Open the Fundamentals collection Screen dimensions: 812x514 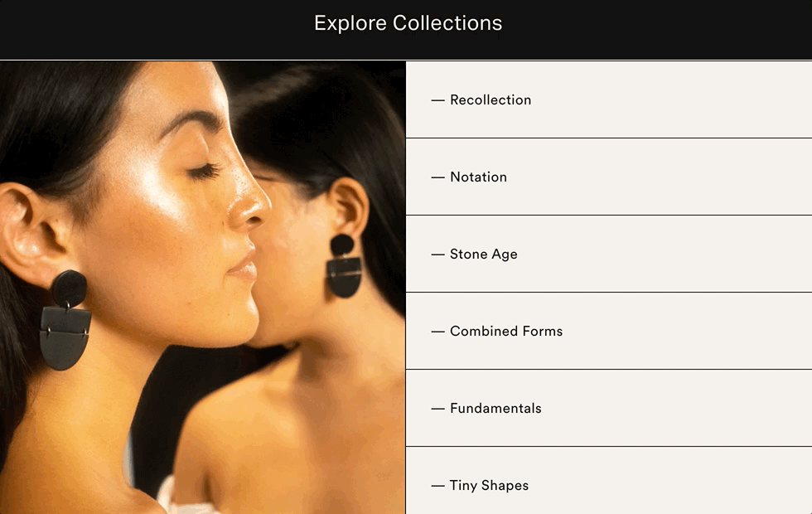[495, 408]
